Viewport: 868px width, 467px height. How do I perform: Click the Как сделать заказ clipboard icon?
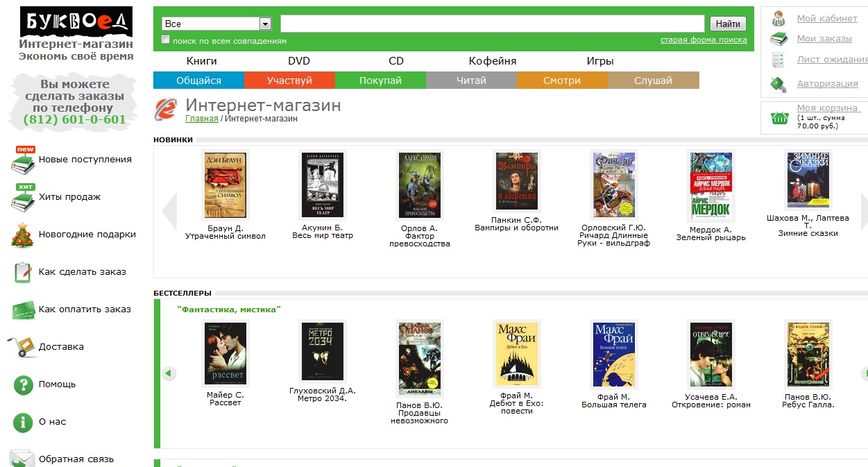(23, 272)
